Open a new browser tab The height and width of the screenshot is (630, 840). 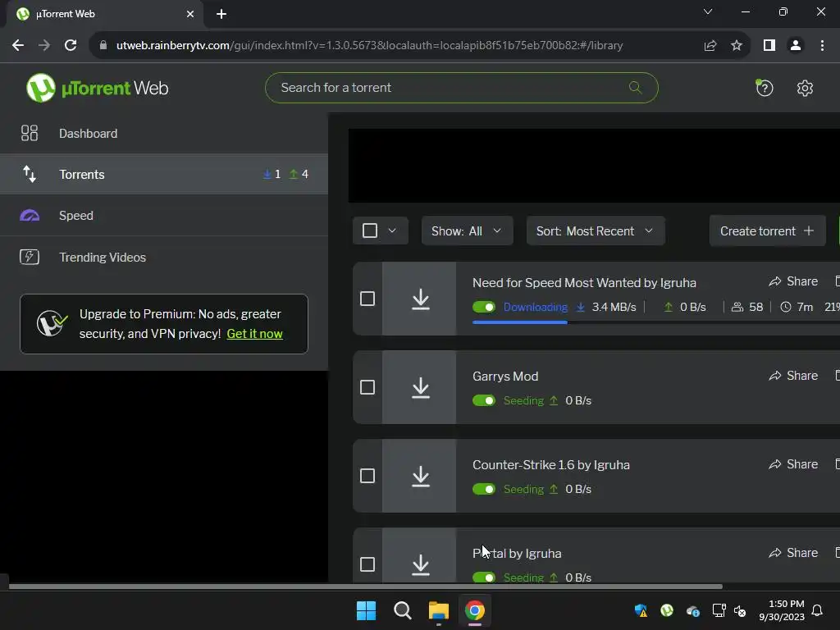(x=221, y=14)
